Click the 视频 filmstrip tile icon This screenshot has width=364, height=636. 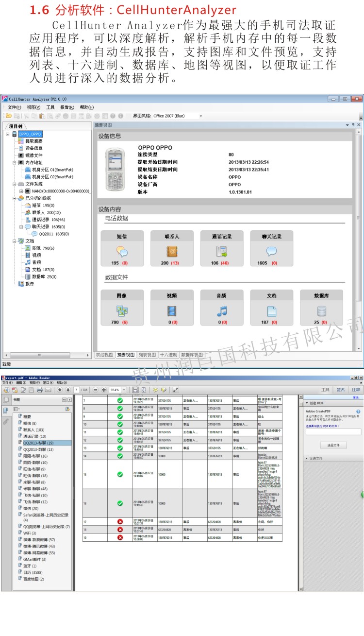(172, 311)
